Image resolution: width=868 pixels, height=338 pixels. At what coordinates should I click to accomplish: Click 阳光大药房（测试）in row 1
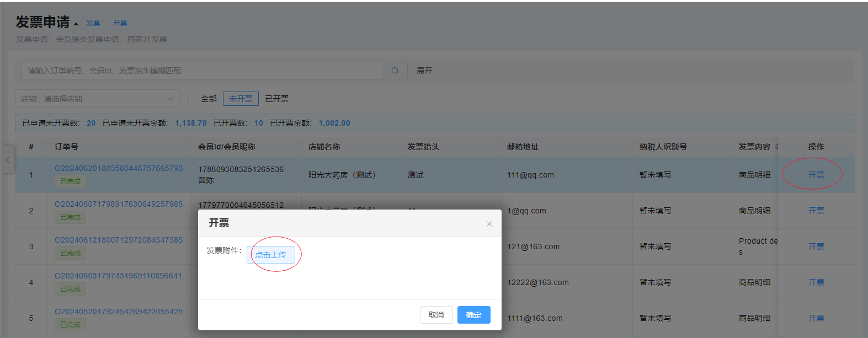[x=344, y=175]
